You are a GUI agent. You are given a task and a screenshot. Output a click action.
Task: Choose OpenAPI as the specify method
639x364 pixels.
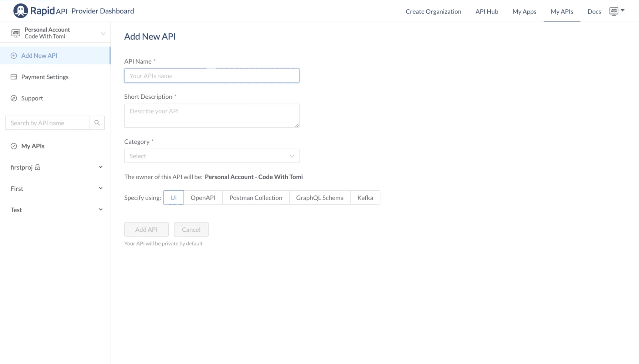click(203, 198)
